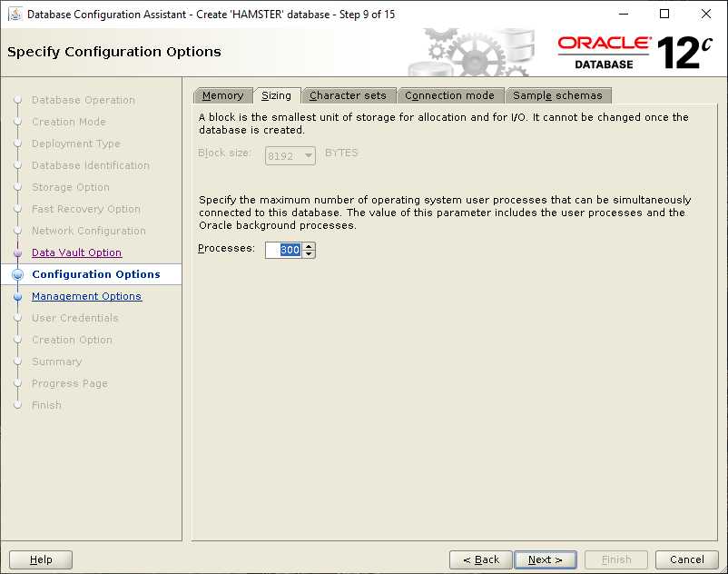The image size is (728, 574).
Task: Click the 'Processes:' label
Action: pos(226,249)
